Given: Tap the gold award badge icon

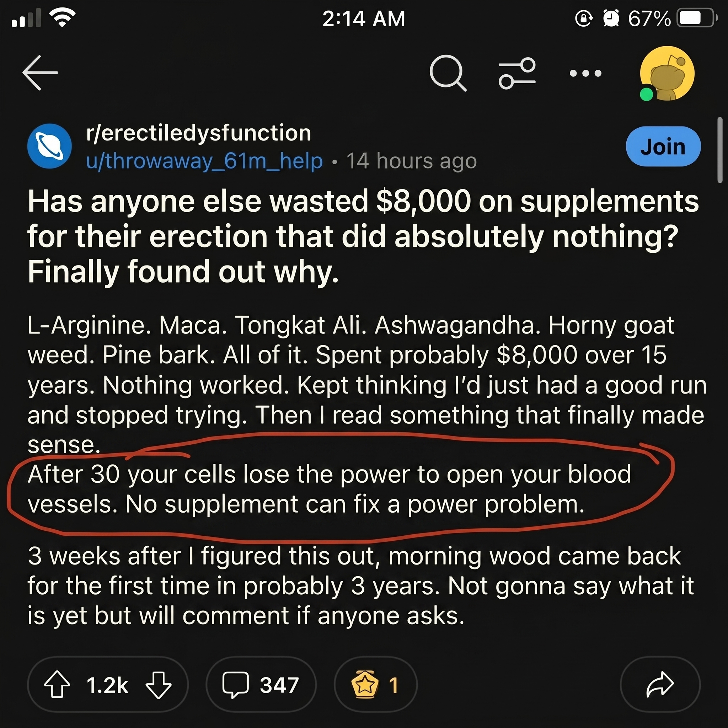Looking at the screenshot, I should click(364, 685).
